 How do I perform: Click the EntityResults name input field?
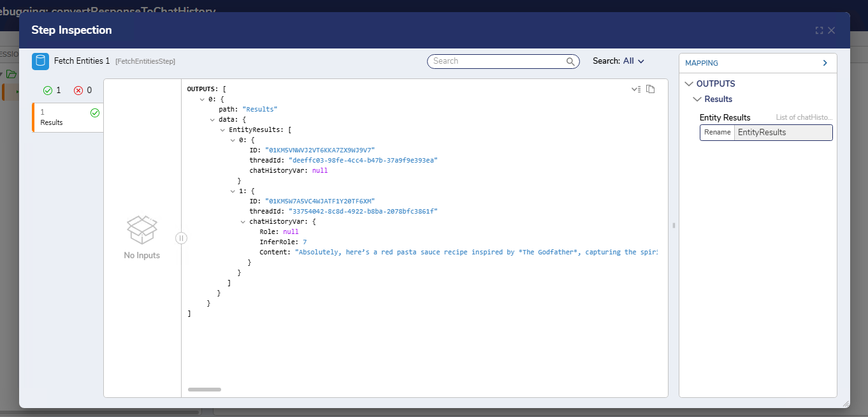(x=783, y=132)
